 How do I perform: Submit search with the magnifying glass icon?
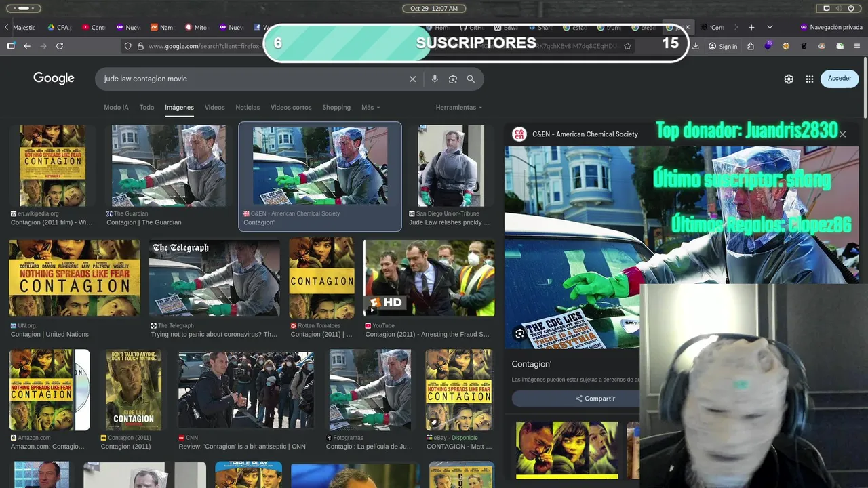pos(471,79)
